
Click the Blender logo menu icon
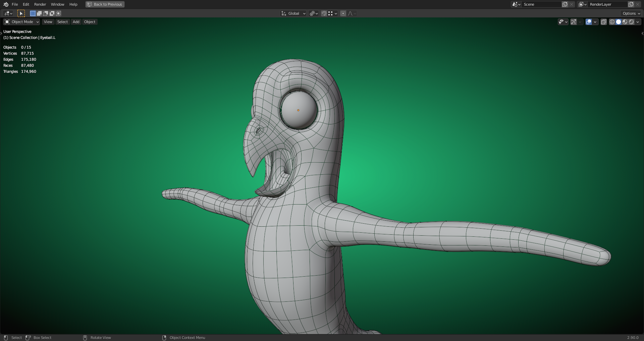[6, 4]
